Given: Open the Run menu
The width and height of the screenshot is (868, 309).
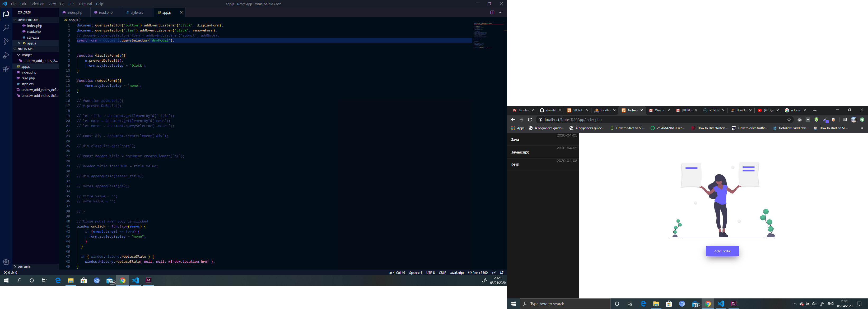Looking at the screenshot, I should point(71,4).
